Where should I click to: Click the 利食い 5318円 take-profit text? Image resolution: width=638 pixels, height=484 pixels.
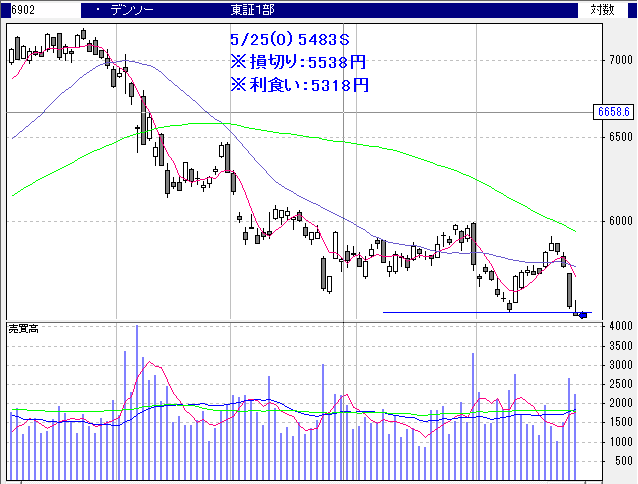point(298,84)
